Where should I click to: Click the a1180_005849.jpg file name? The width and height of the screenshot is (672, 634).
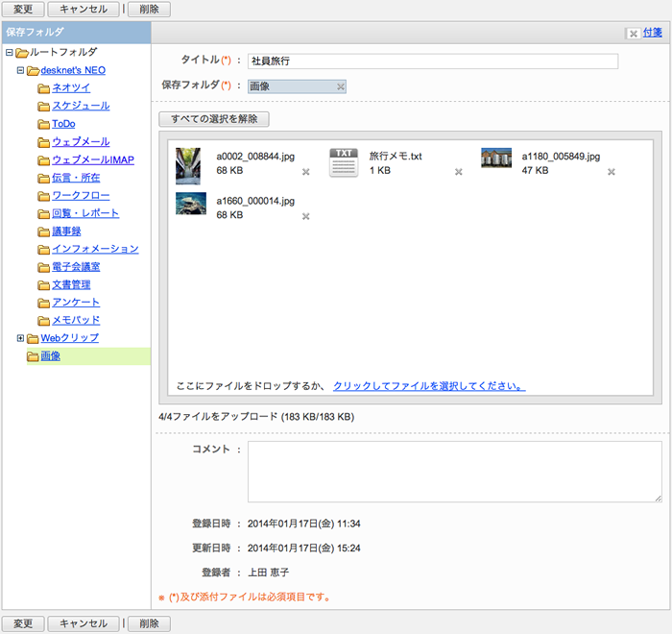click(561, 157)
